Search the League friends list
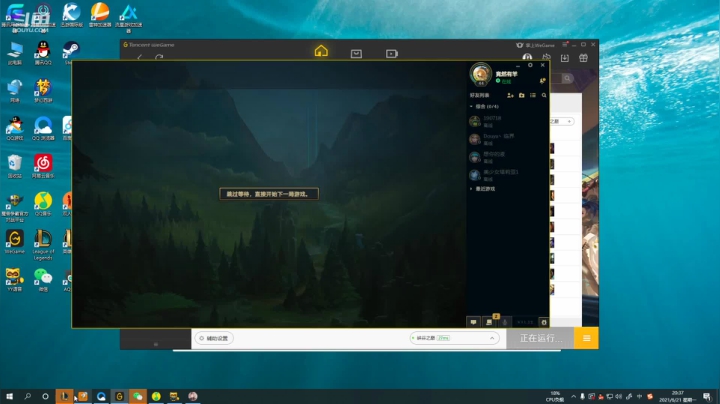 click(544, 95)
